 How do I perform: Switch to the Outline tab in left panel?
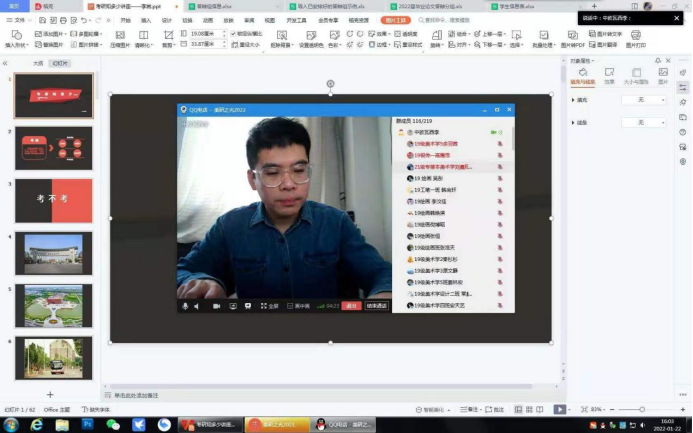(x=38, y=63)
